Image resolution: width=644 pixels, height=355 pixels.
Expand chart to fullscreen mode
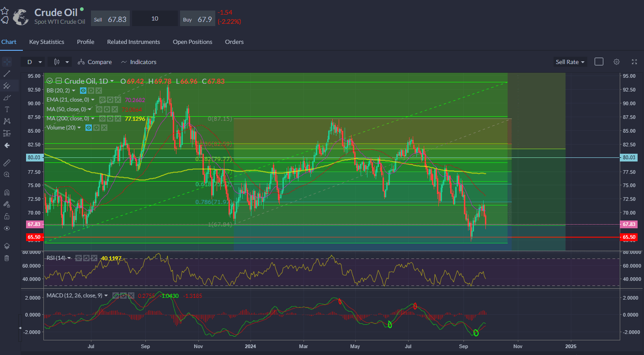[x=634, y=62]
